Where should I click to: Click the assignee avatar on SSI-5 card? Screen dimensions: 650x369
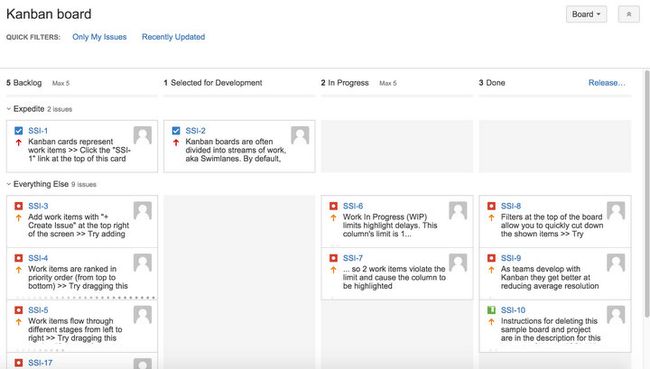click(143, 315)
